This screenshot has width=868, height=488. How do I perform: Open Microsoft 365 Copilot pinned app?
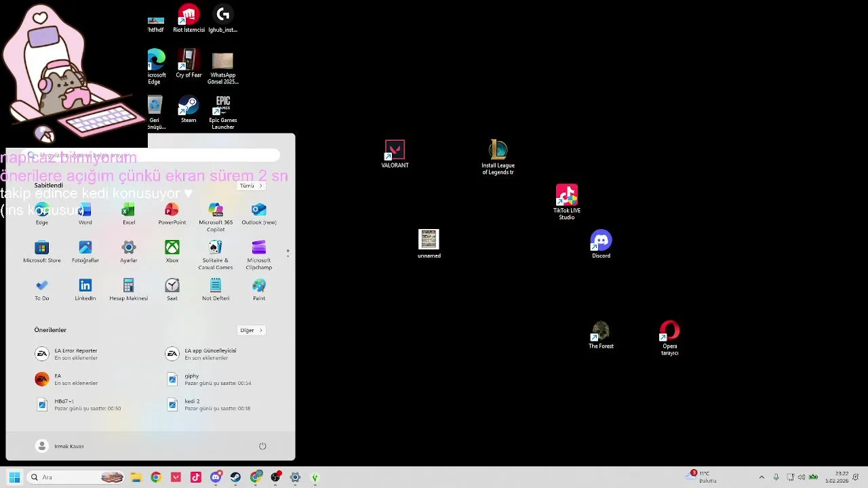coord(216,217)
